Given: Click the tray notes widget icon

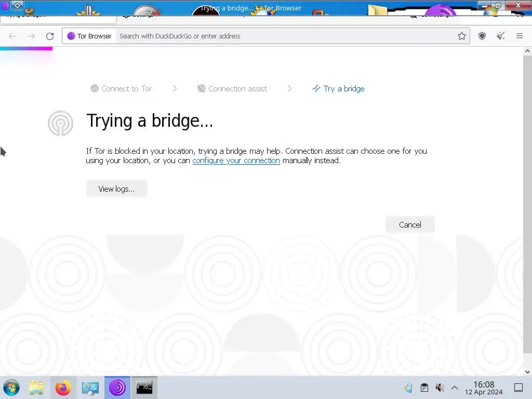Looking at the screenshot, I should pos(408,388).
